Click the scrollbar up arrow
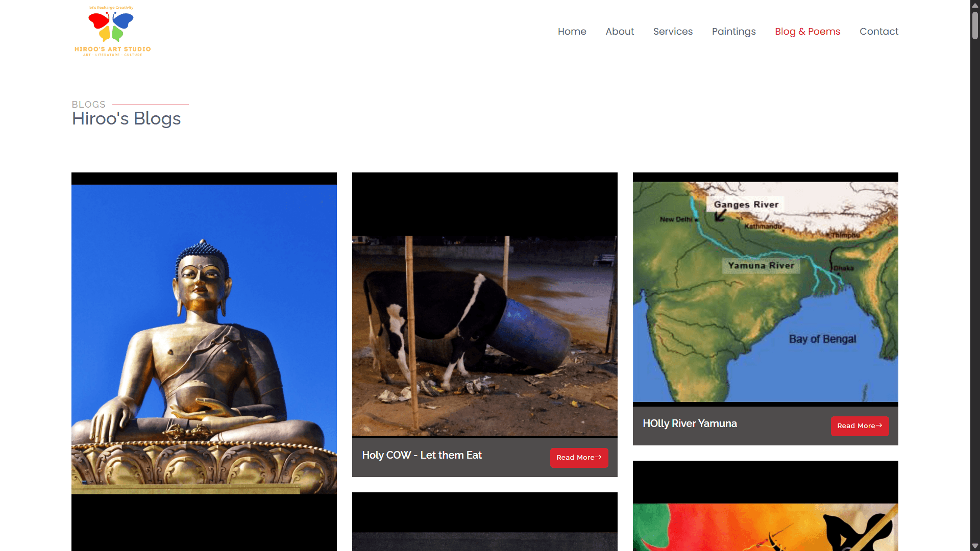 tap(975, 5)
